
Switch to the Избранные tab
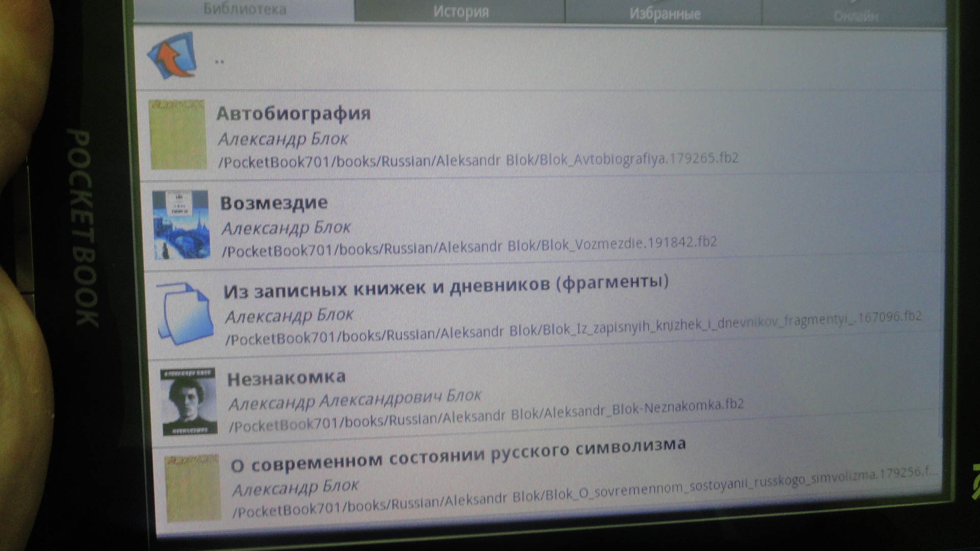664,13
